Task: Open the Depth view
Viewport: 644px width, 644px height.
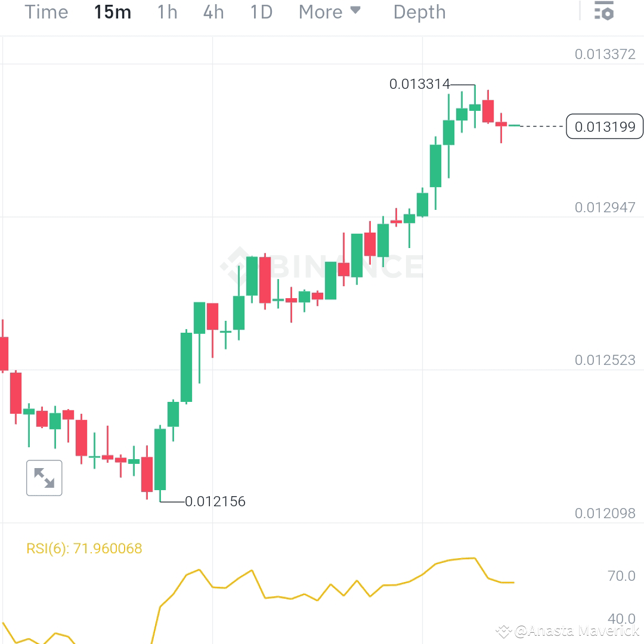Action: point(419,11)
